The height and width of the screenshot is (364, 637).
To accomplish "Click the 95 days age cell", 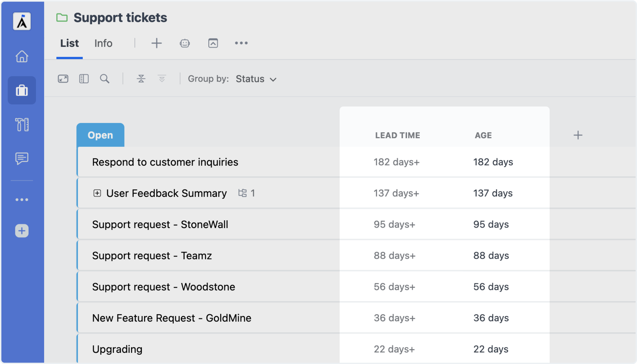I will coord(491,224).
